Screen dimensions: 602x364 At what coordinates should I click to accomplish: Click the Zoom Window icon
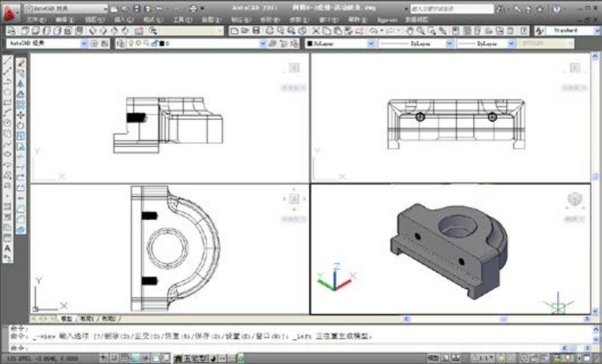coord(432,31)
